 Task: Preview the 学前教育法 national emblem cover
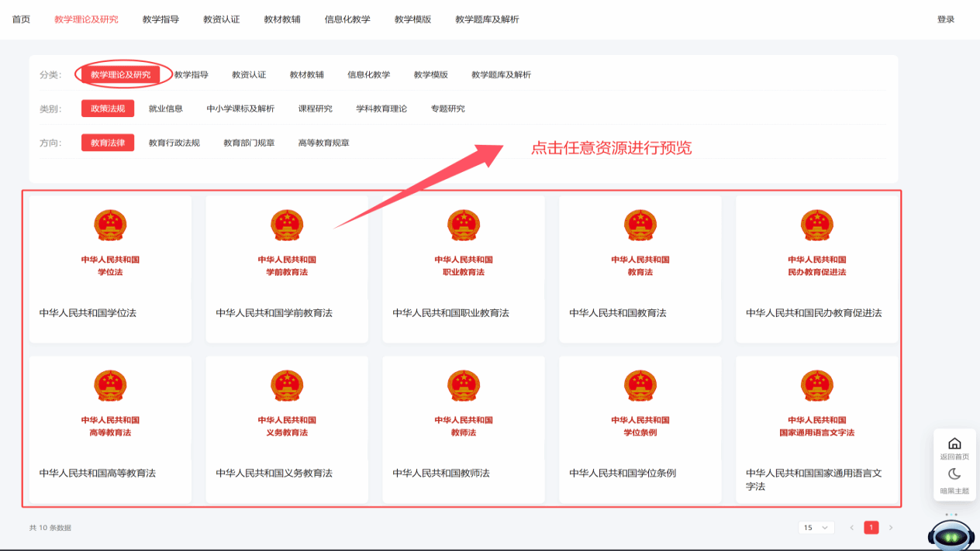click(x=287, y=243)
